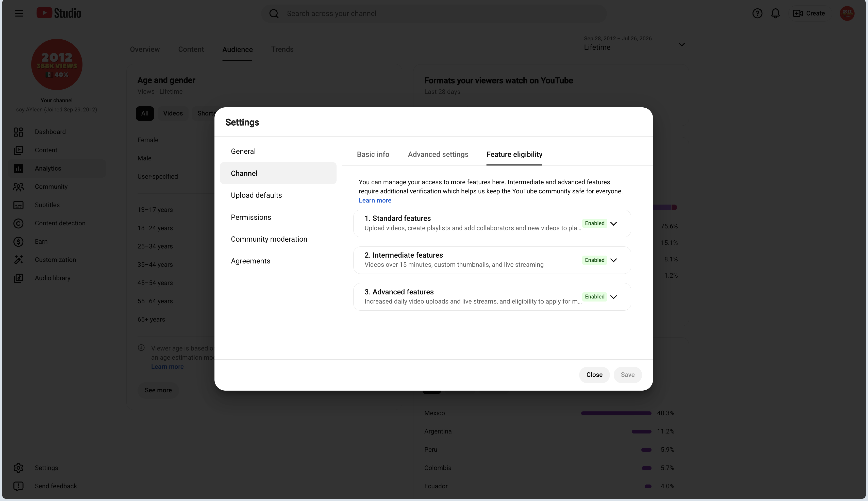Click the viewer age info icon
Screen dimensions: 868x501
[141, 347]
